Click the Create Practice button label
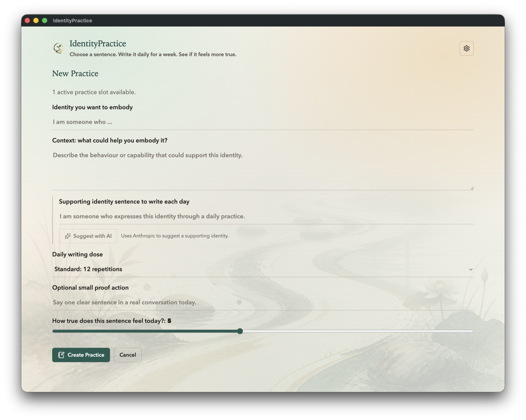Screen dimensions: 526x420 pos(86,355)
